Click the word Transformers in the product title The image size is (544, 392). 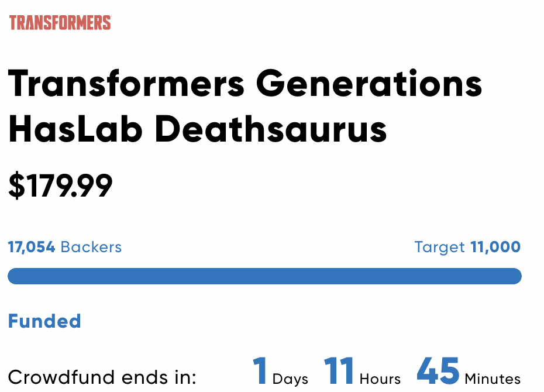pos(126,84)
